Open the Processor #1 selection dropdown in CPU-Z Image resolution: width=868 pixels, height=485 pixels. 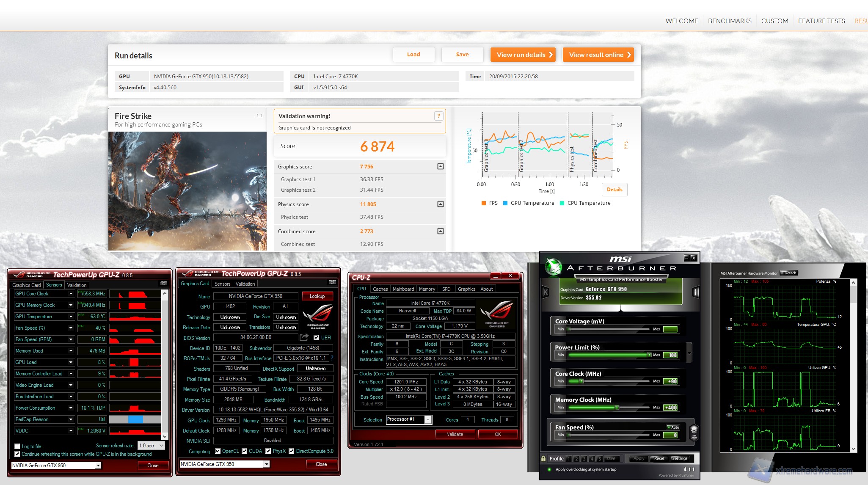[x=428, y=419]
